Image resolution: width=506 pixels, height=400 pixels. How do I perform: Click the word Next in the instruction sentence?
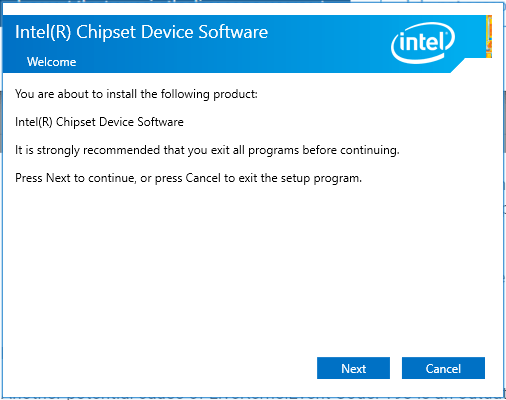(58, 178)
